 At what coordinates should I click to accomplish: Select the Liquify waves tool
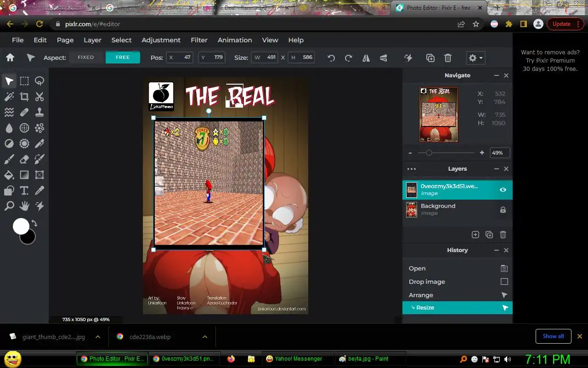point(9,112)
